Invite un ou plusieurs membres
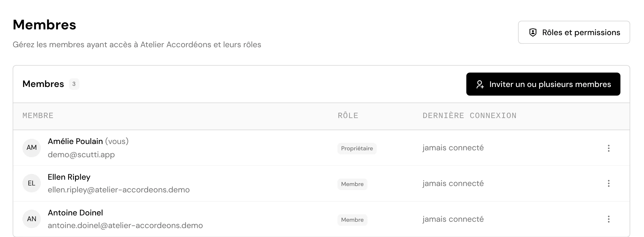The image size is (644, 237). [x=543, y=84]
